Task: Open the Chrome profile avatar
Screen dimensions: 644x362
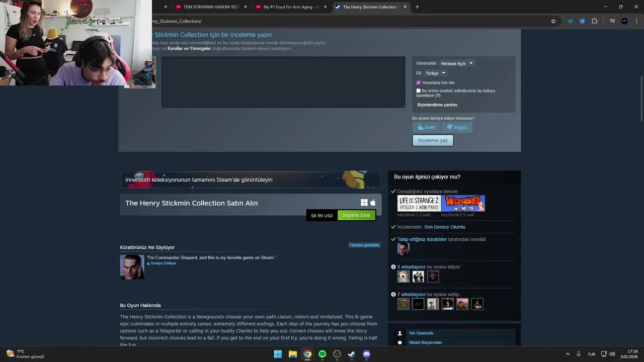Action: pos(624,21)
